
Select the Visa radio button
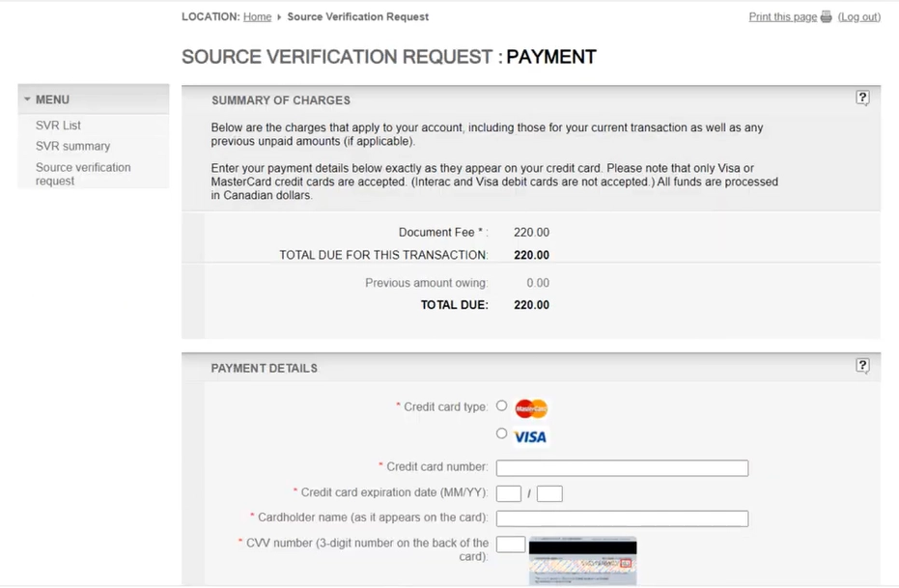point(501,434)
